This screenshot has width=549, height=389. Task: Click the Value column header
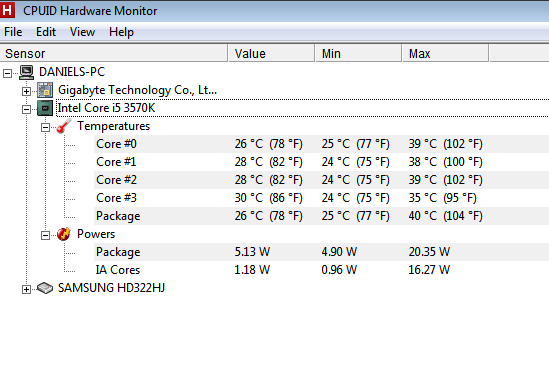click(x=272, y=54)
